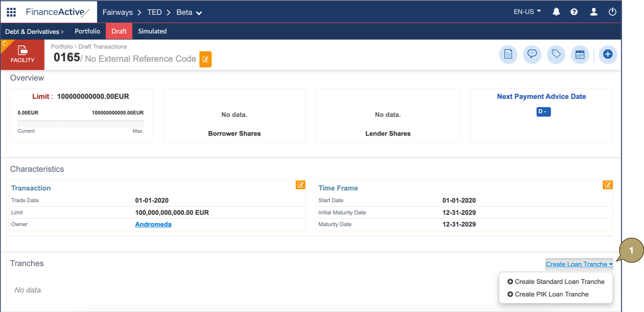This screenshot has height=312, width=644.
Task: Select the Draft tab
Action: 119,31
